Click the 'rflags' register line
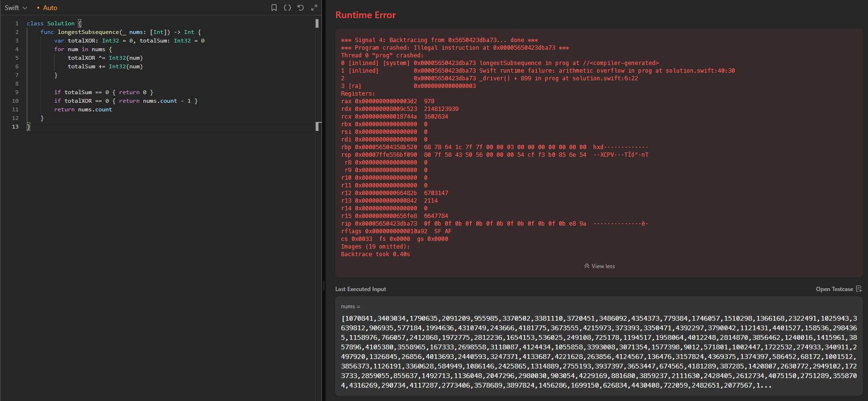 (x=396, y=231)
